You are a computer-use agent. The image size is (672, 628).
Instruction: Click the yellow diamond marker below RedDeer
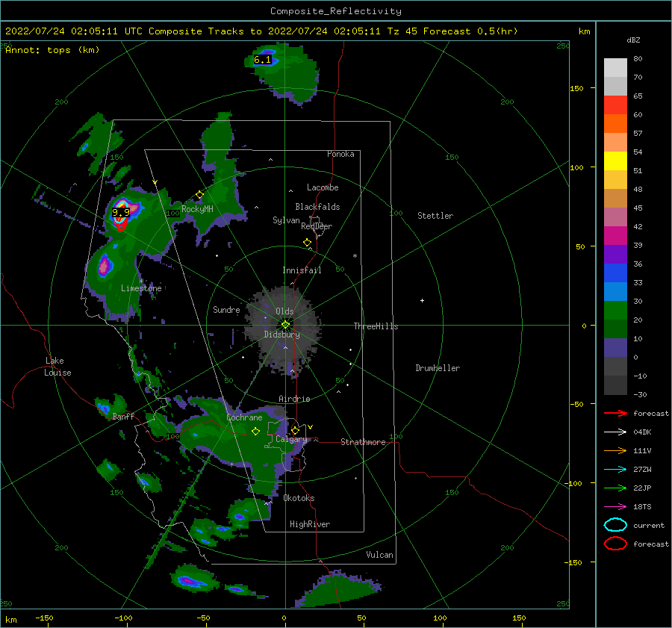pos(308,243)
